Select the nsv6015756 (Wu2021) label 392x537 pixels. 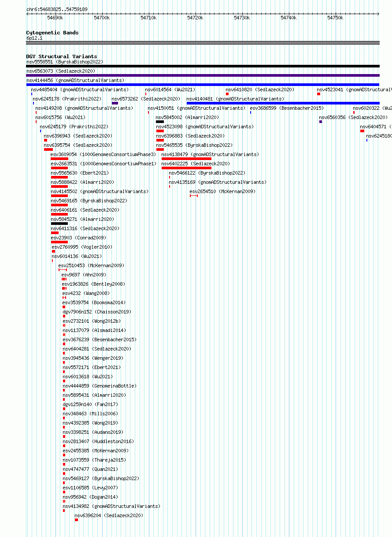pos(60,117)
